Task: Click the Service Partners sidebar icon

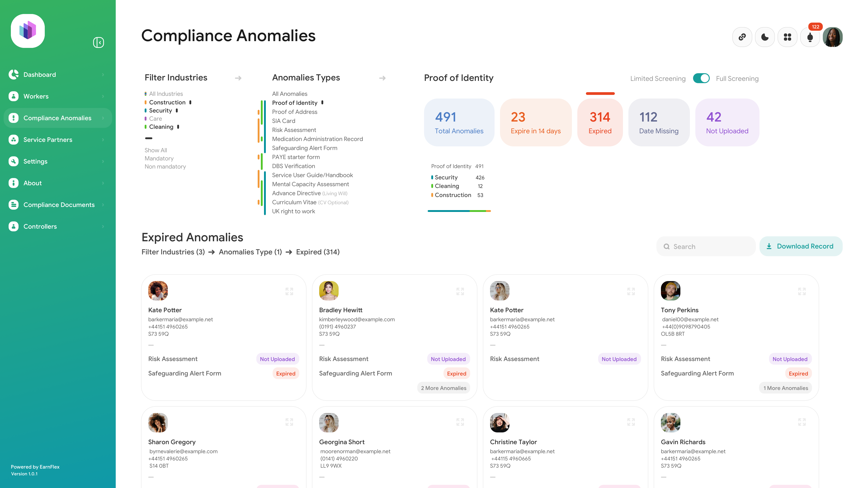Action: (x=14, y=139)
